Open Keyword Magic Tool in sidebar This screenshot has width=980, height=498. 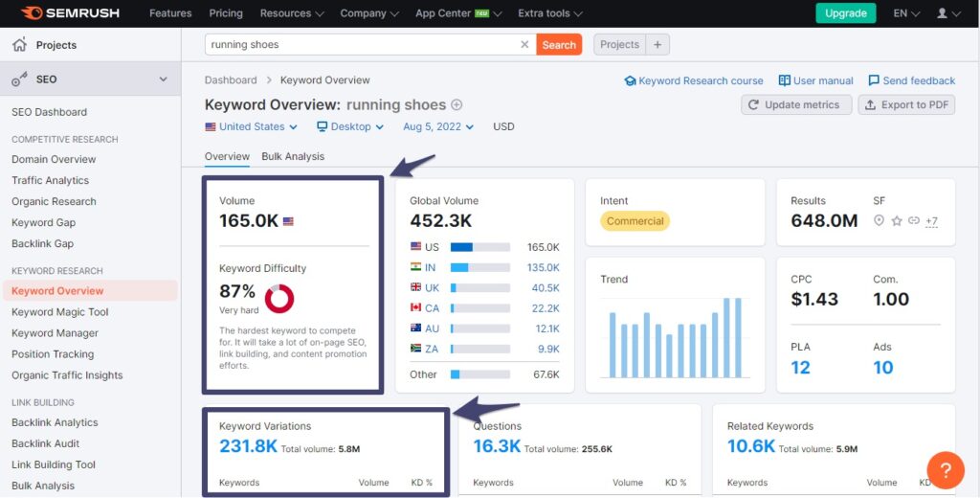[60, 311]
